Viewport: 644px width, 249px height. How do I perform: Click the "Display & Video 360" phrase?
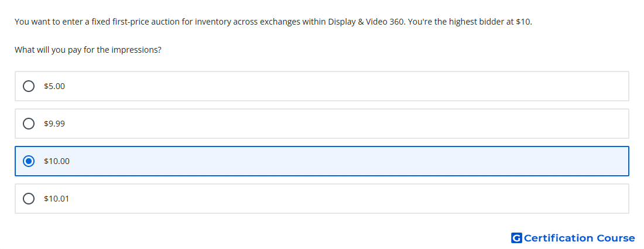click(x=366, y=22)
